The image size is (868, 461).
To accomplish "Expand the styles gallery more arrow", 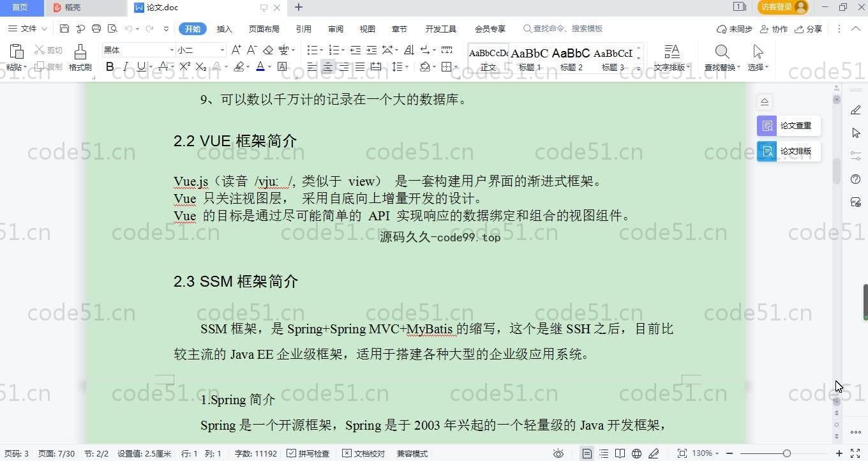I will (639, 68).
